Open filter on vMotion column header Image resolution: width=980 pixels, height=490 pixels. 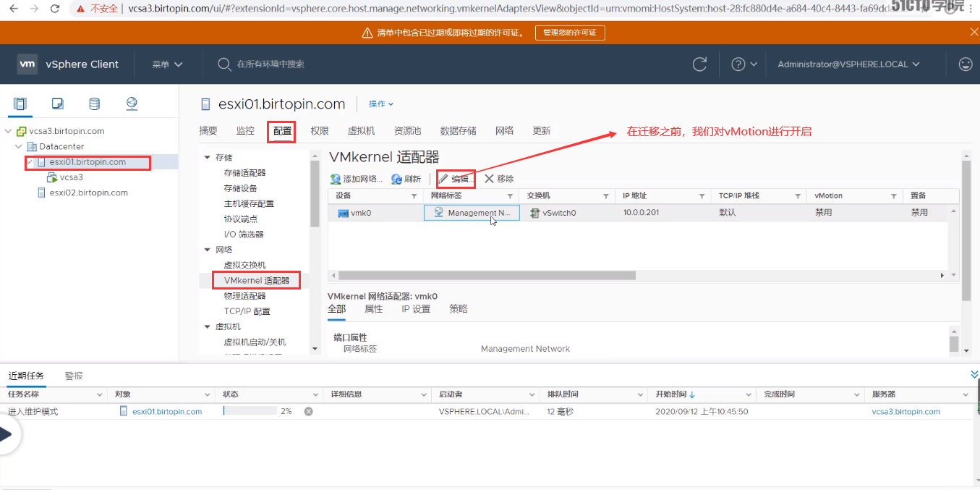(894, 196)
